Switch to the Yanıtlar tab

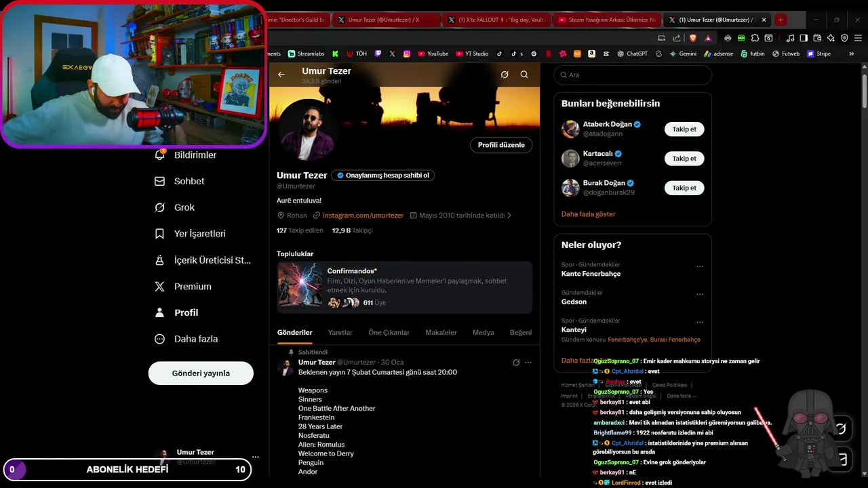pyautogui.click(x=340, y=332)
